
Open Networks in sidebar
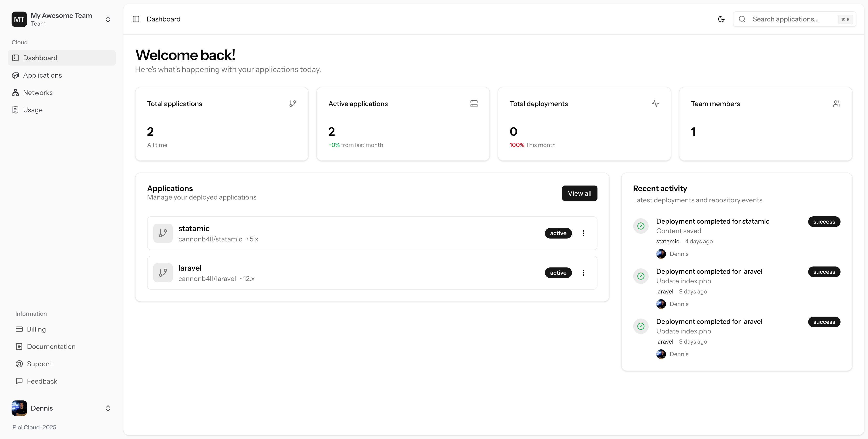[x=38, y=93]
